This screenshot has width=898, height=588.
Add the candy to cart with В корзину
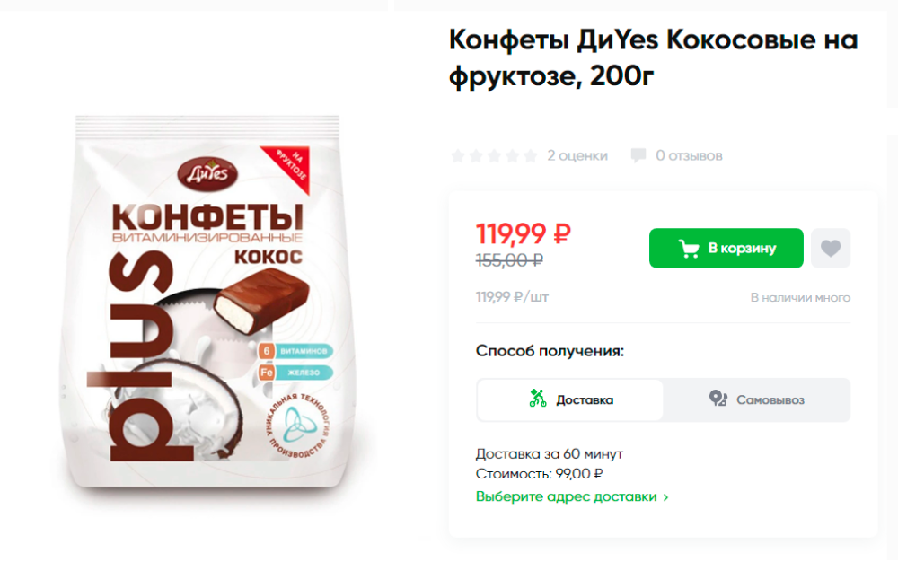[x=726, y=248]
